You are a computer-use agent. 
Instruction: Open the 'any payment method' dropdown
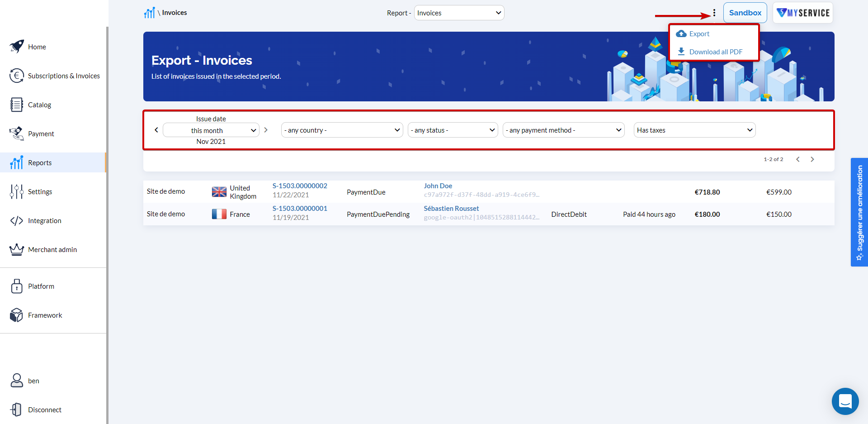[x=563, y=130]
